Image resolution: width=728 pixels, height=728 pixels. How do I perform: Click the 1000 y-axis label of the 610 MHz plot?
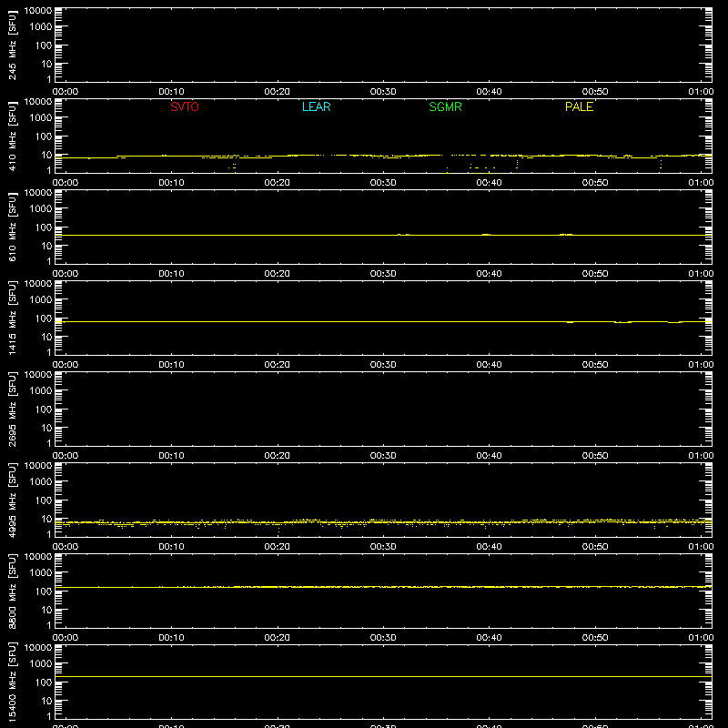pos(41,209)
